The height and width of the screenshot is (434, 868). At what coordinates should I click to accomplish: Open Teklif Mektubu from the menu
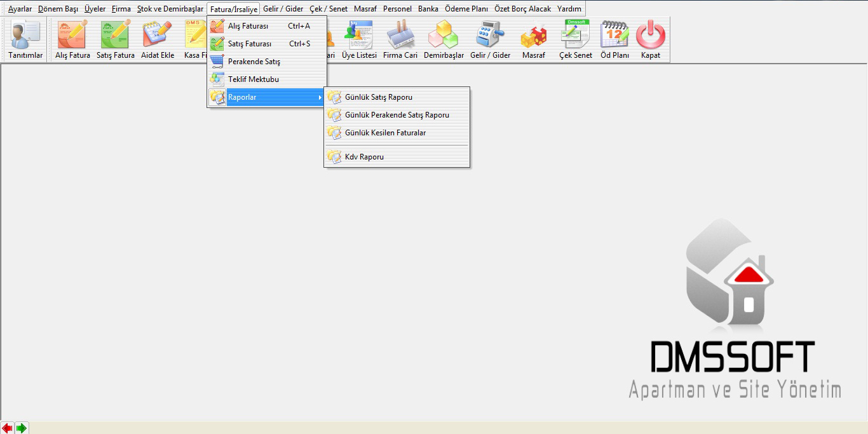pyautogui.click(x=253, y=79)
